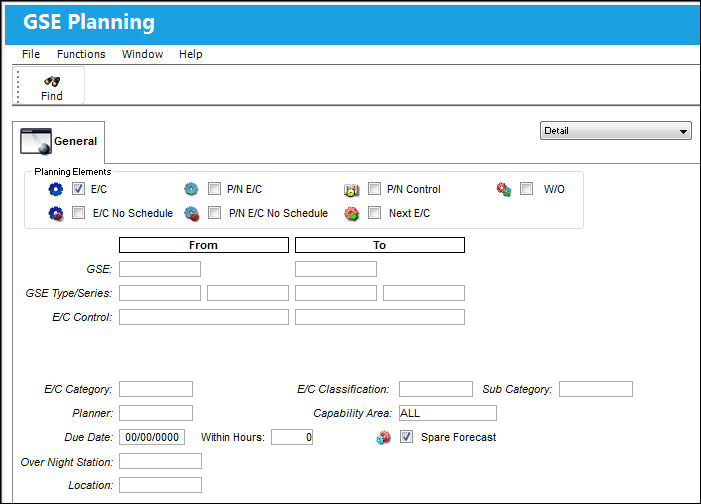Click the Spare Forecast icon
701x504 pixels.
coord(383,437)
